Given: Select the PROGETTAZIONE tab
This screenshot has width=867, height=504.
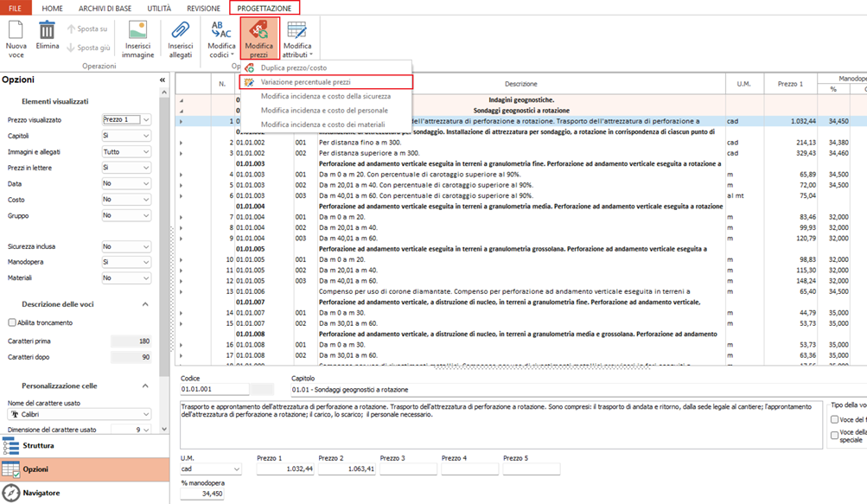Looking at the screenshot, I should point(265,9).
